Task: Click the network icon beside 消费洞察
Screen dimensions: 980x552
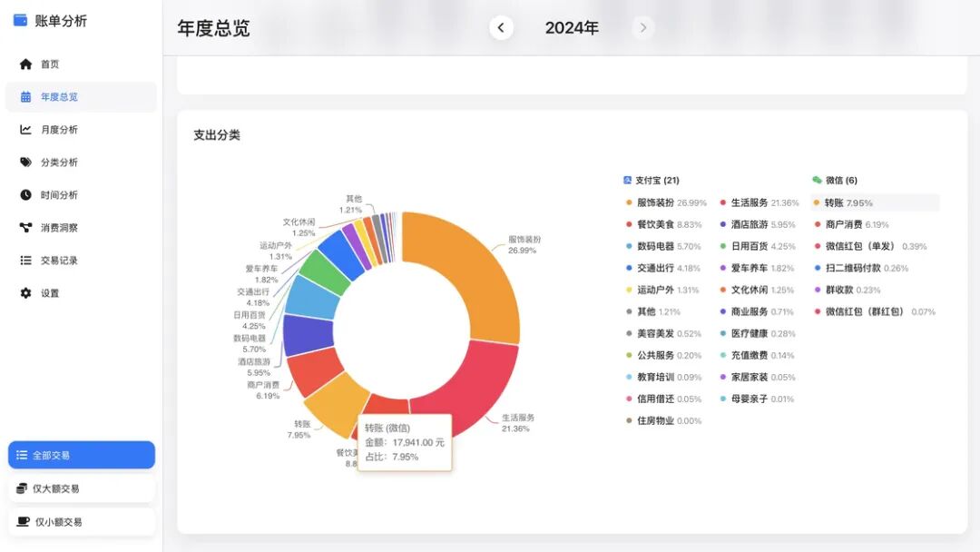Action: click(25, 228)
